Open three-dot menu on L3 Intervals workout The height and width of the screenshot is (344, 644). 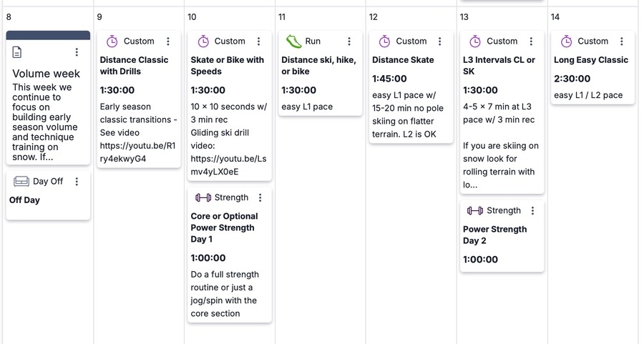(x=531, y=41)
